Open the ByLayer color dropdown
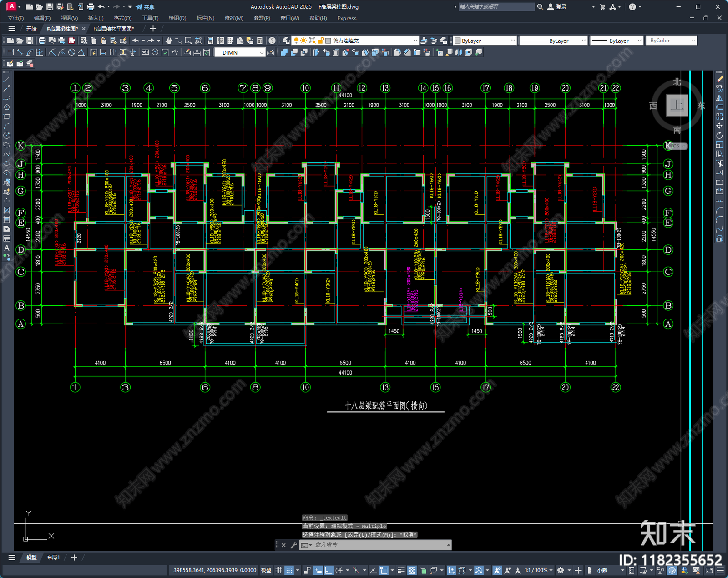This screenshot has width=728, height=578. click(485, 41)
